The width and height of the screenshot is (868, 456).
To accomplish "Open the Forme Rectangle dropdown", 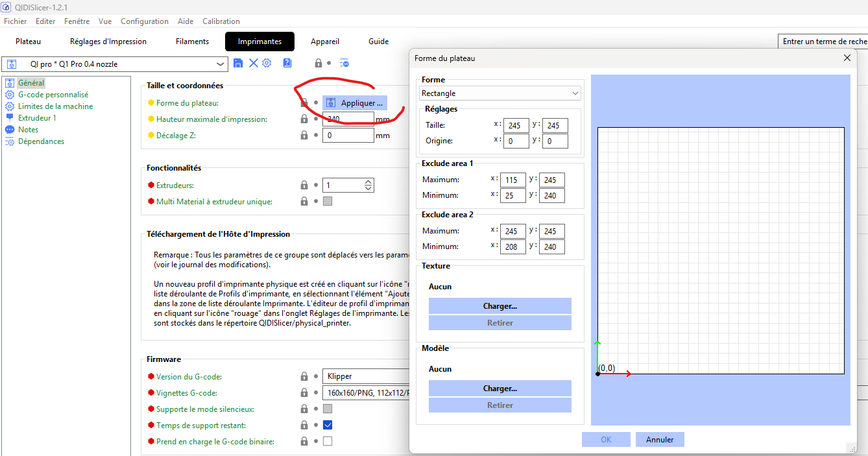I will (x=500, y=93).
